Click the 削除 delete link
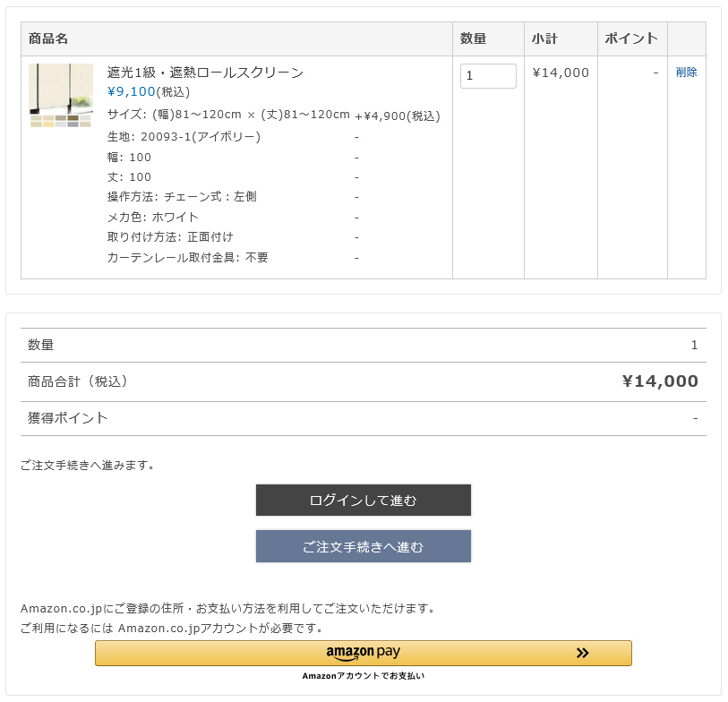728x702 pixels. 686,73
